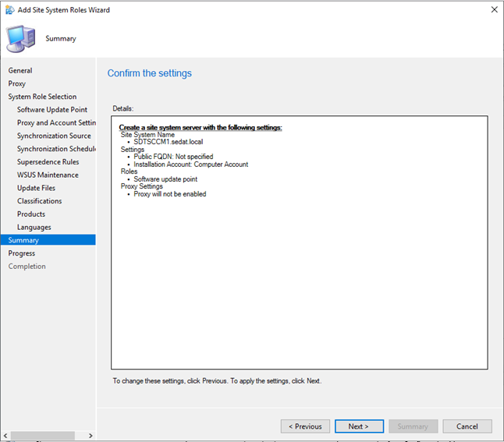Click 'Site System Name' label

[147, 135]
